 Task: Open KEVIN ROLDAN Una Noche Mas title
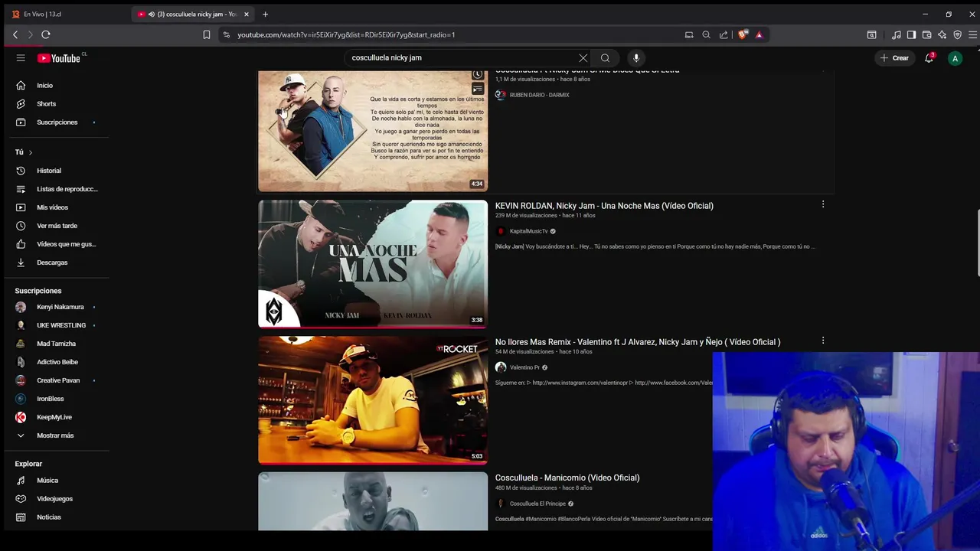pos(604,206)
